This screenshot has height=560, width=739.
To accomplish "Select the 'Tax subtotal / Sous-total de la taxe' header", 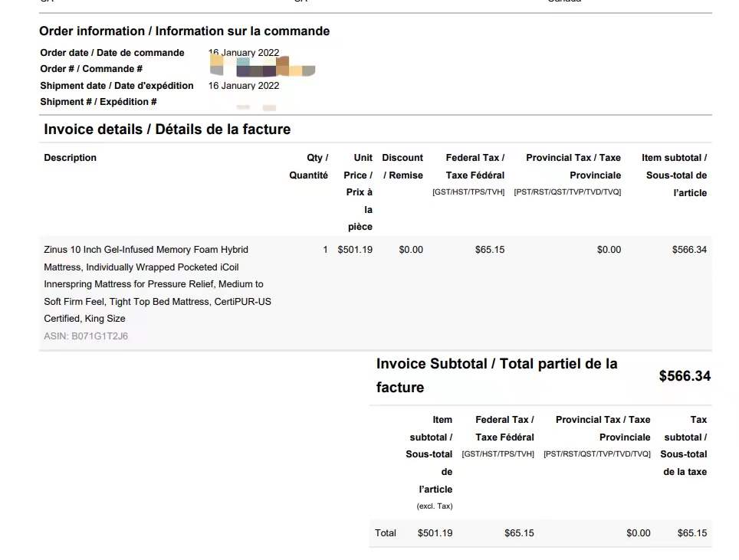I will pos(683,446).
